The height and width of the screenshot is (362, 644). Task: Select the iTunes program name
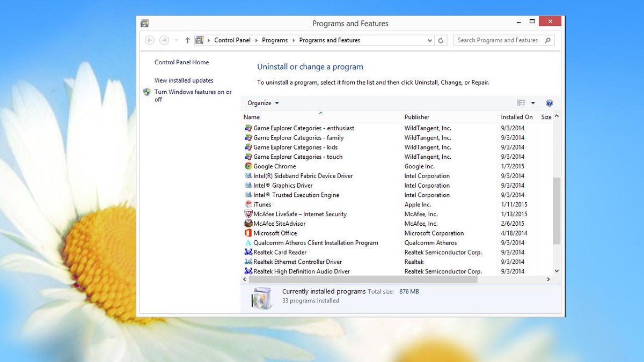tap(262, 204)
